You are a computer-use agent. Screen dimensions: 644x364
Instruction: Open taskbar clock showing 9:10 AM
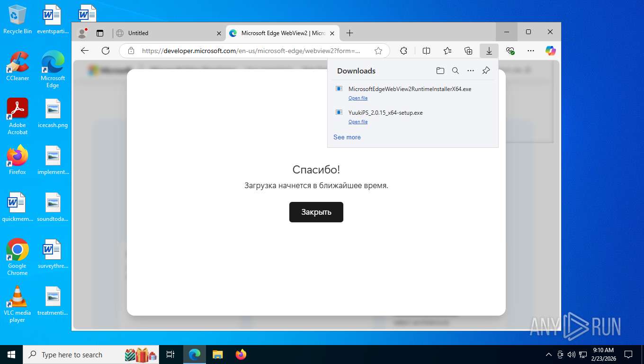pos(603,355)
